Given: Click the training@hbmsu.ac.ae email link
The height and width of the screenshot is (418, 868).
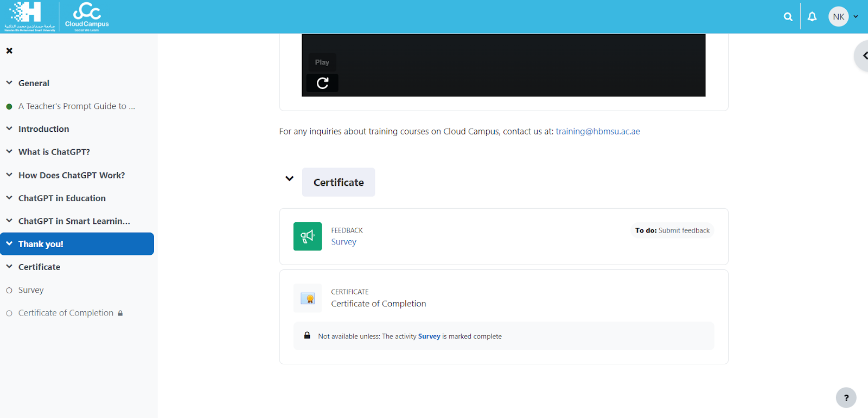Looking at the screenshot, I should point(598,131).
